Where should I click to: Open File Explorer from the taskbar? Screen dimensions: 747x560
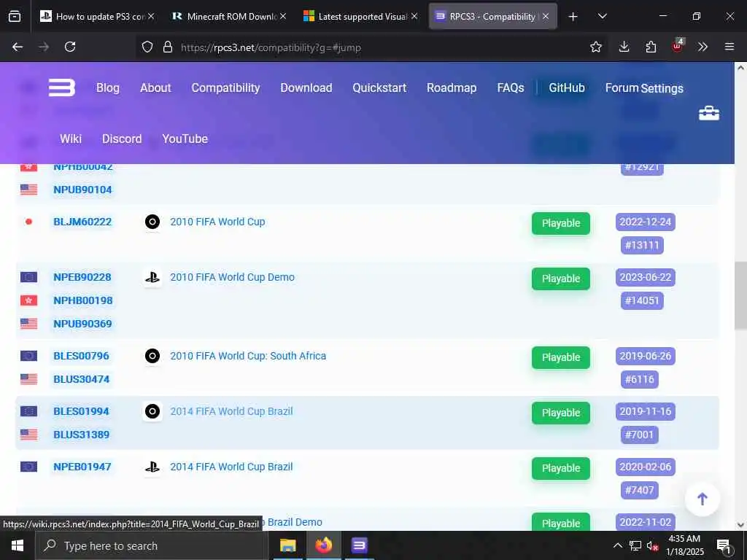click(287, 545)
